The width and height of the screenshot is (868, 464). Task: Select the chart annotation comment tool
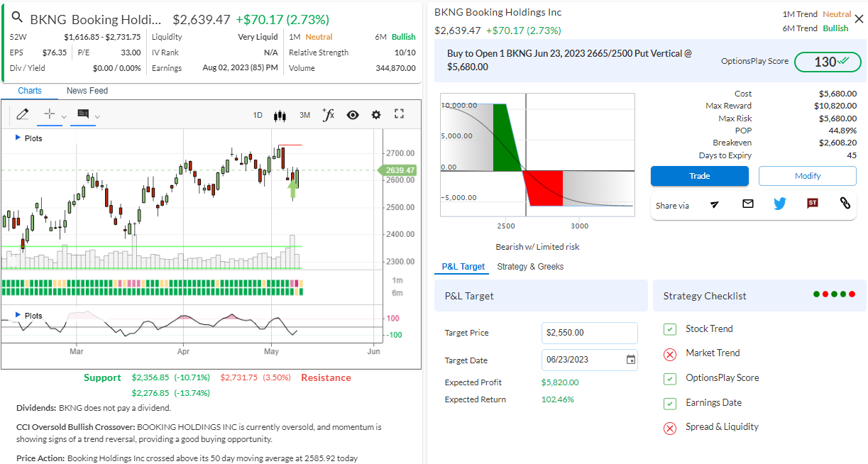(83, 114)
